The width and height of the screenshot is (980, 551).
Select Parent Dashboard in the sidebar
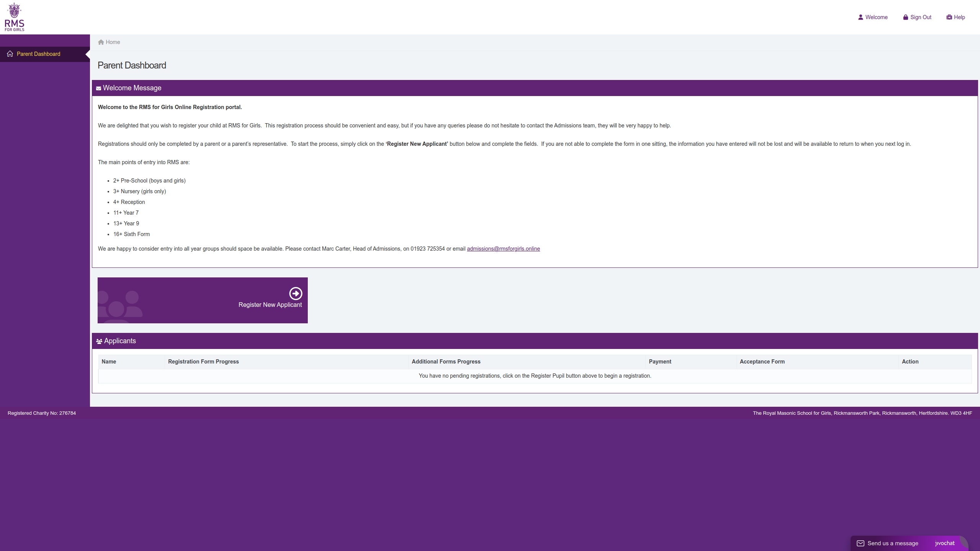point(45,54)
